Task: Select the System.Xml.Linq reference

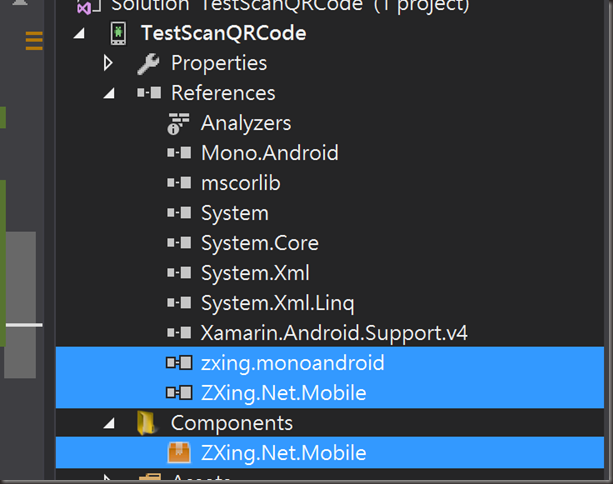Action: pyautogui.click(x=277, y=303)
